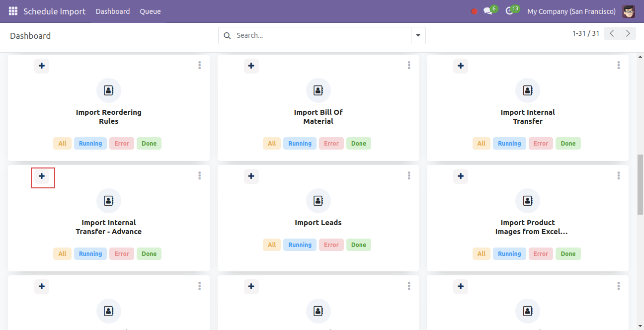This screenshot has height=330, width=644.
Task: Show Error for Import Bill Of Material
Action: (x=331, y=143)
